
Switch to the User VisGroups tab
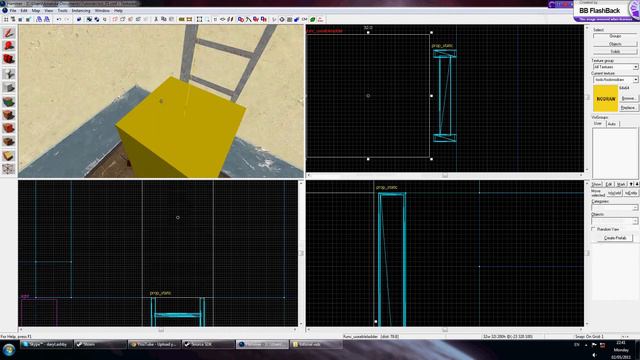point(598,123)
